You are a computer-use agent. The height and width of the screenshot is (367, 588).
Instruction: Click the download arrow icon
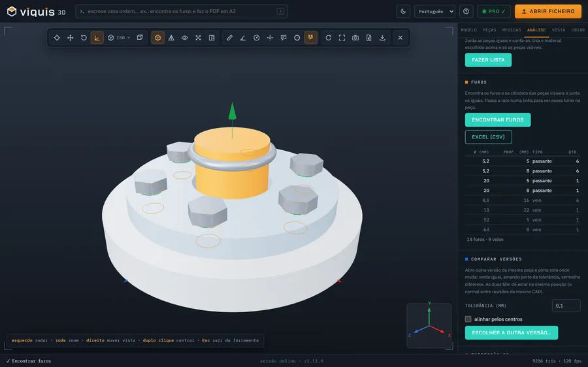382,37
